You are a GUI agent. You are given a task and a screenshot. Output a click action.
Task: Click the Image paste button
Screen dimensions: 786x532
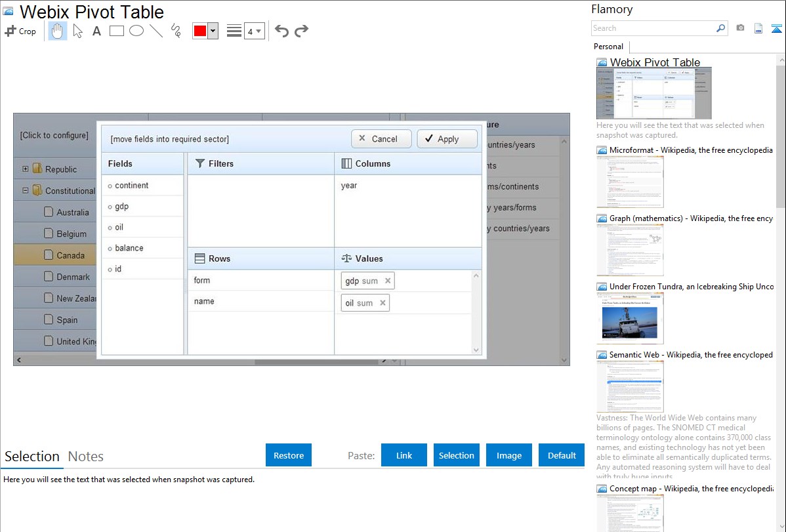(508, 455)
